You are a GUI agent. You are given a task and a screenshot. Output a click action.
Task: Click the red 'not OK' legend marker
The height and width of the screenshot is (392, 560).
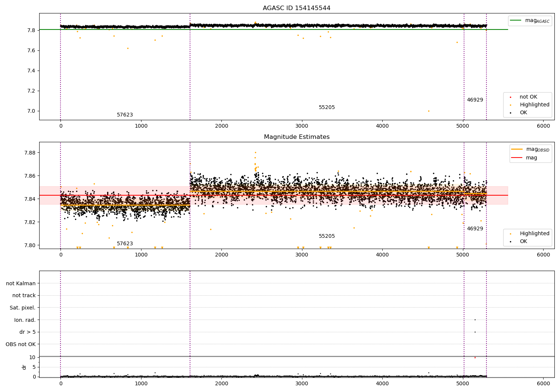[x=510, y=97]
